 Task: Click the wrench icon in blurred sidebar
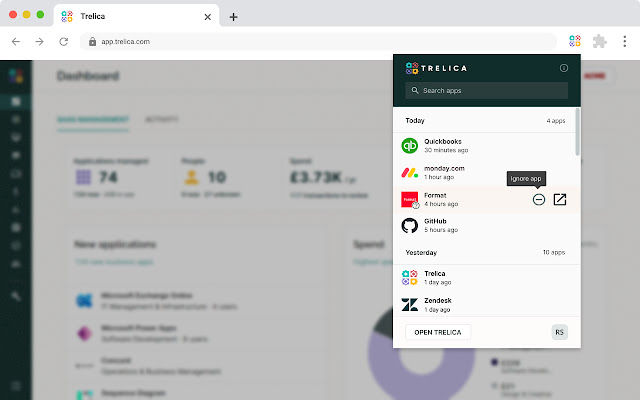coord(16,296)
